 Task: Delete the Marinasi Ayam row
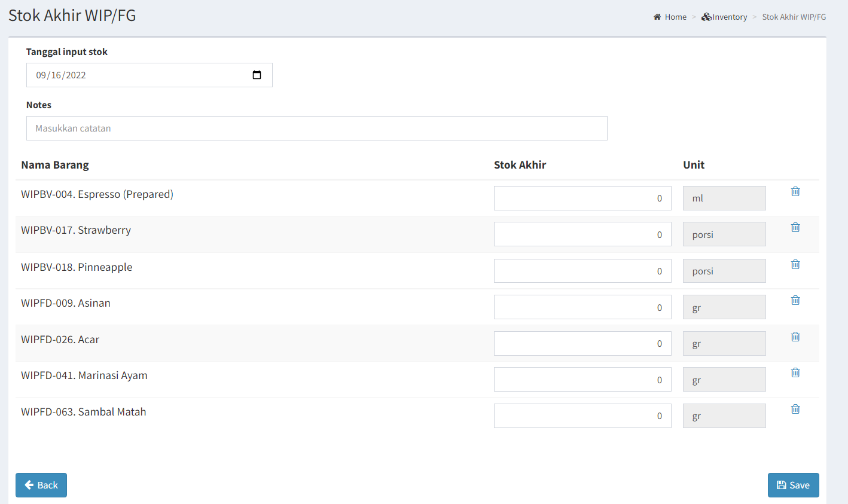point(795,372)
